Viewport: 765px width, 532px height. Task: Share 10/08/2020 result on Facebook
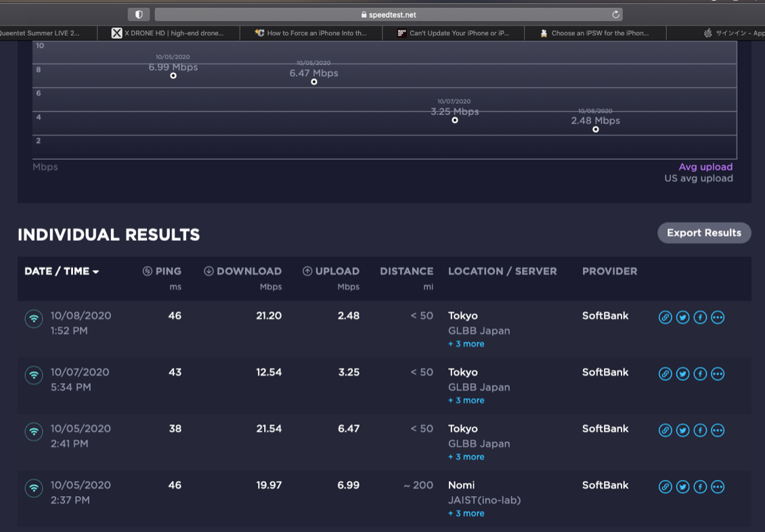tap(700, 317)
